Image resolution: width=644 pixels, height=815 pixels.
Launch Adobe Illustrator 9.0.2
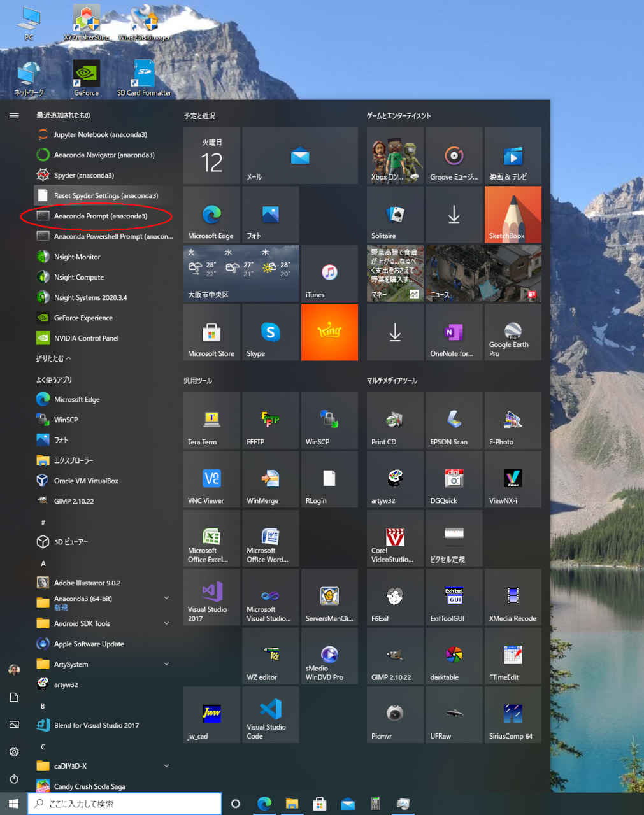coord(103,583)
